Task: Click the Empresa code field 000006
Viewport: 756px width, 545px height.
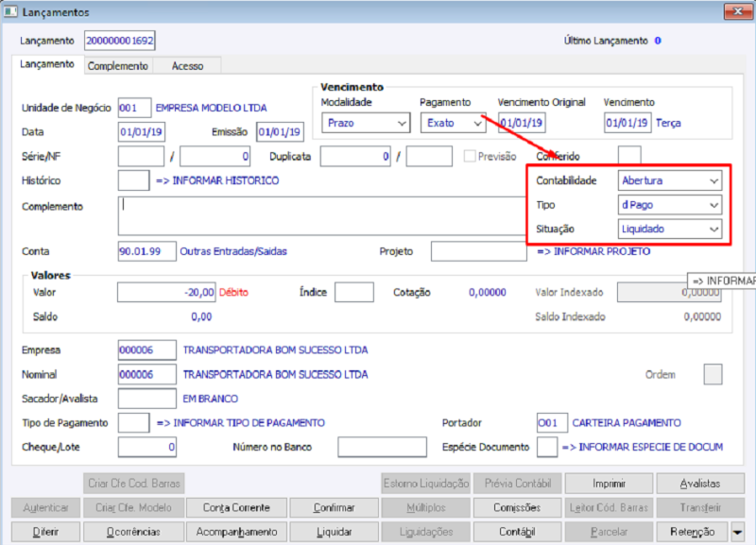Action: (x=147, y=350)
